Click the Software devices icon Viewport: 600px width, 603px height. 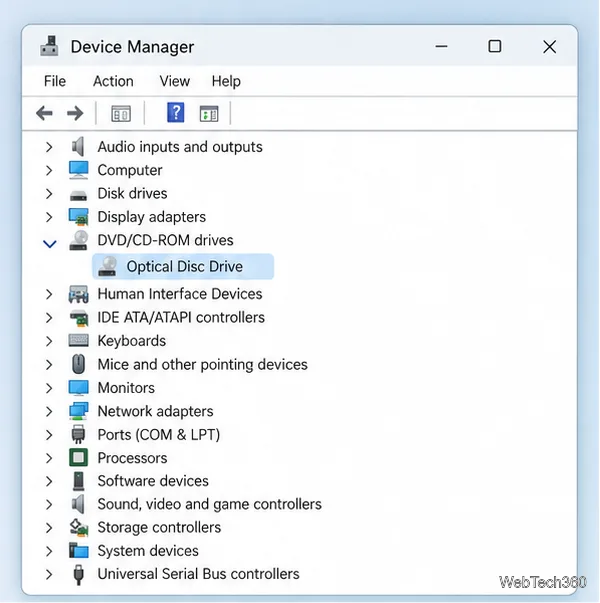(x=78, y=481)
